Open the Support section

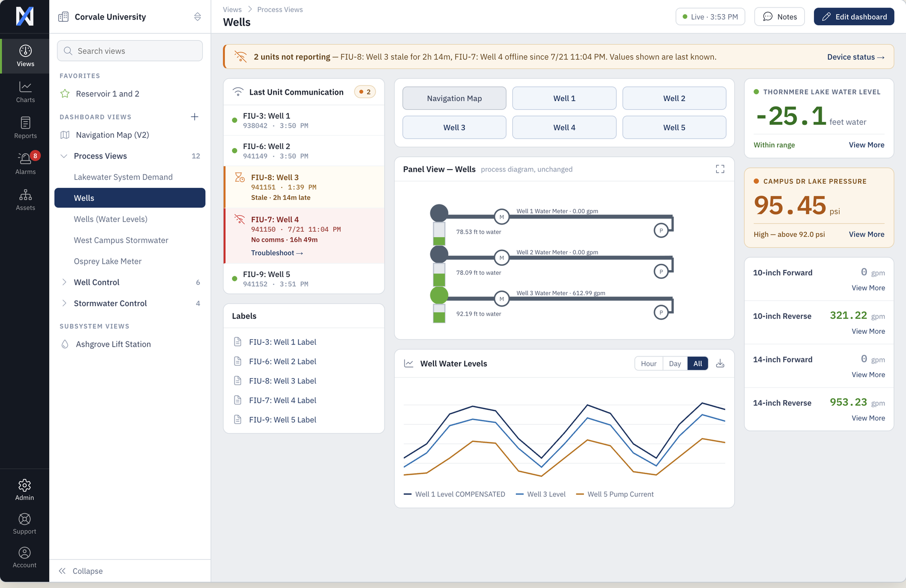(25, 524)
